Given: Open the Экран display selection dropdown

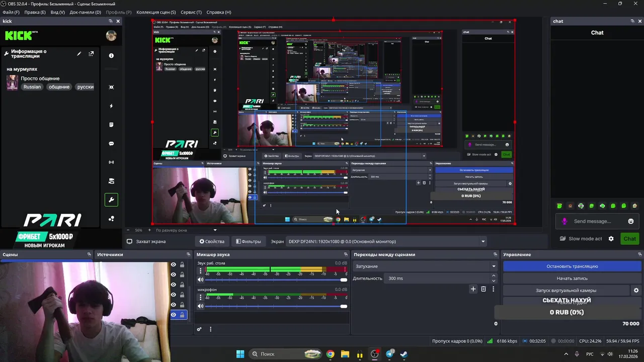Looking at the screenshot, I should (x=387, y=241).
